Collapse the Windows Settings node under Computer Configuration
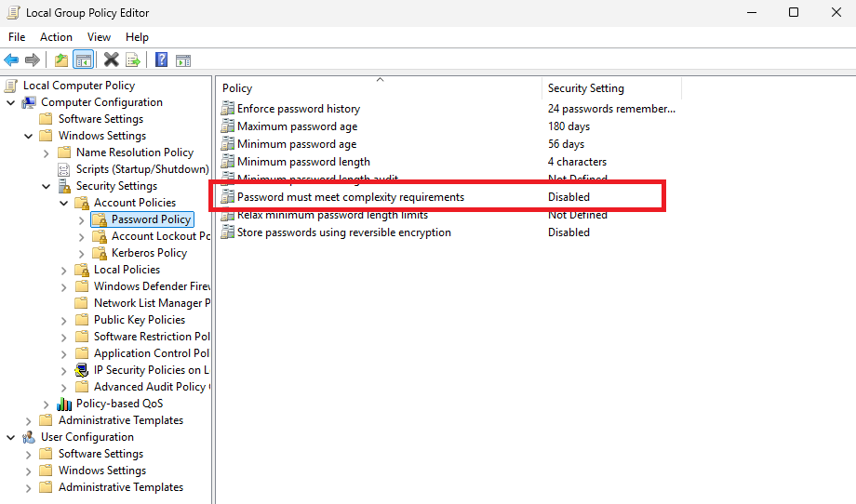 pos(28,136)
